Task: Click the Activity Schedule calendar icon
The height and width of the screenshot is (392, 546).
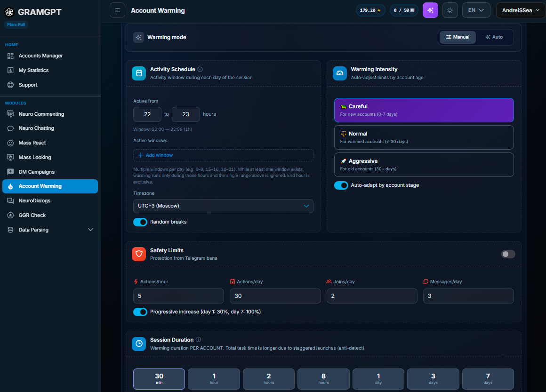Action: (139, 73)
